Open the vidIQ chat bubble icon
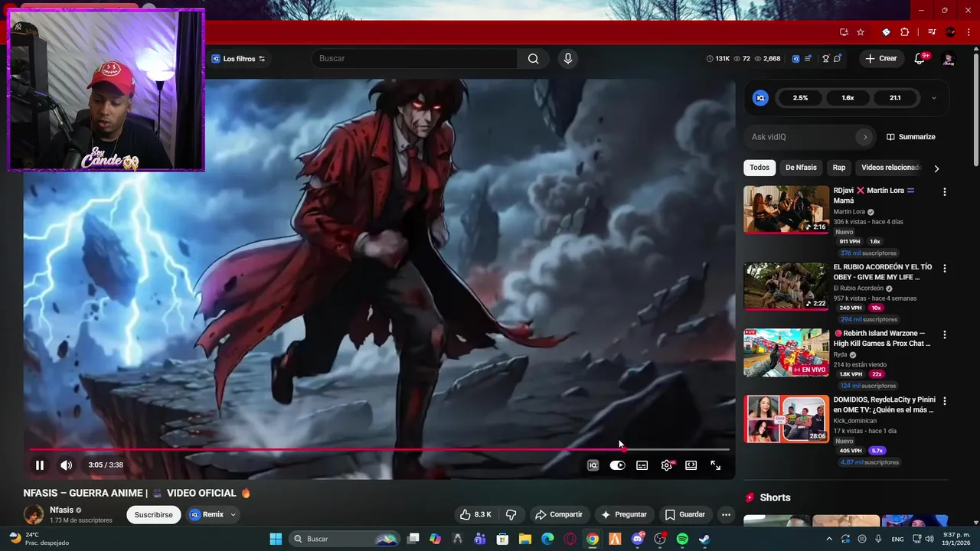The image size is (980, 551). pyautogui.click(x=838, y=59)
